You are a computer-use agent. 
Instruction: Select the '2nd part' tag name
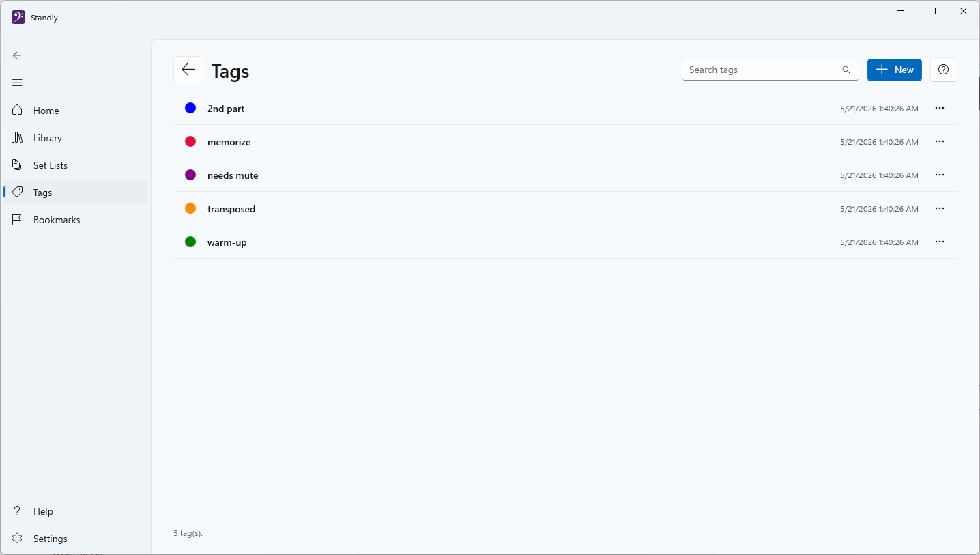coord(226,109)
